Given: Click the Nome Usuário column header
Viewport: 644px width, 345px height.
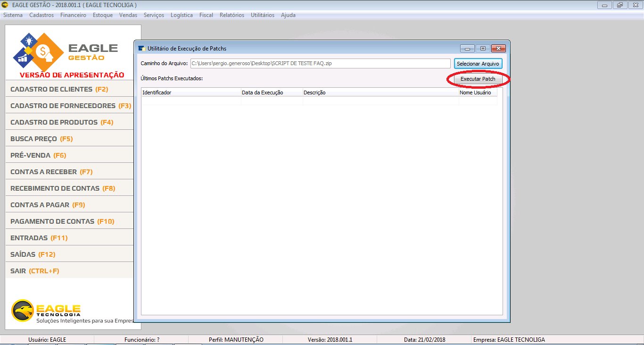Looking at the screenshot, I should coord(478,93).
